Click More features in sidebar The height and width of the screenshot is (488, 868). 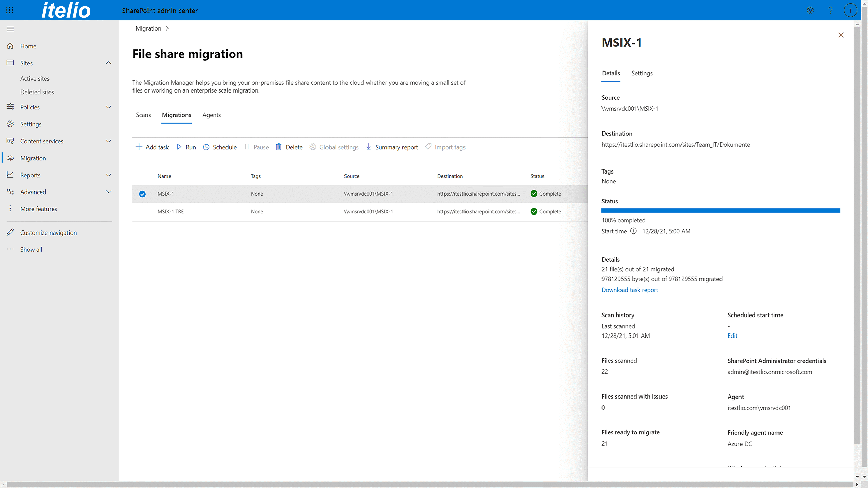tap(39, 209)
